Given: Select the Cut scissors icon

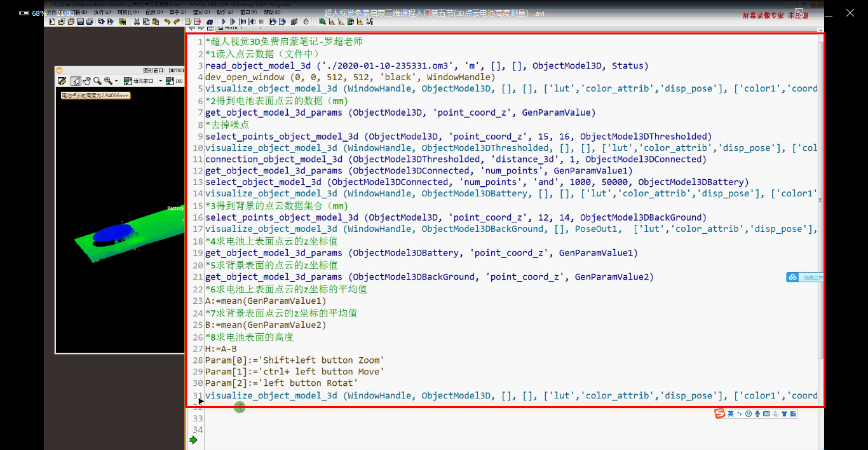Looking at the screenshot, I should pyautogui.click(x=137, y=22).
